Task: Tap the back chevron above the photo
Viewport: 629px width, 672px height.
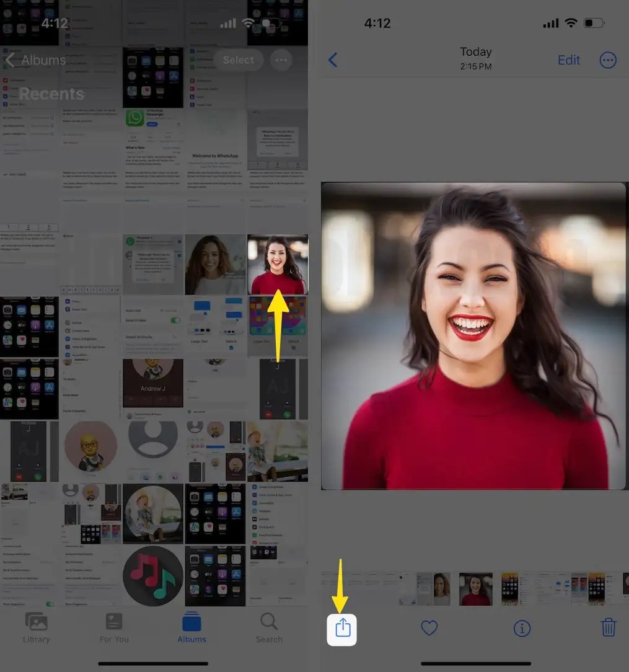Action: pos(333,60)
